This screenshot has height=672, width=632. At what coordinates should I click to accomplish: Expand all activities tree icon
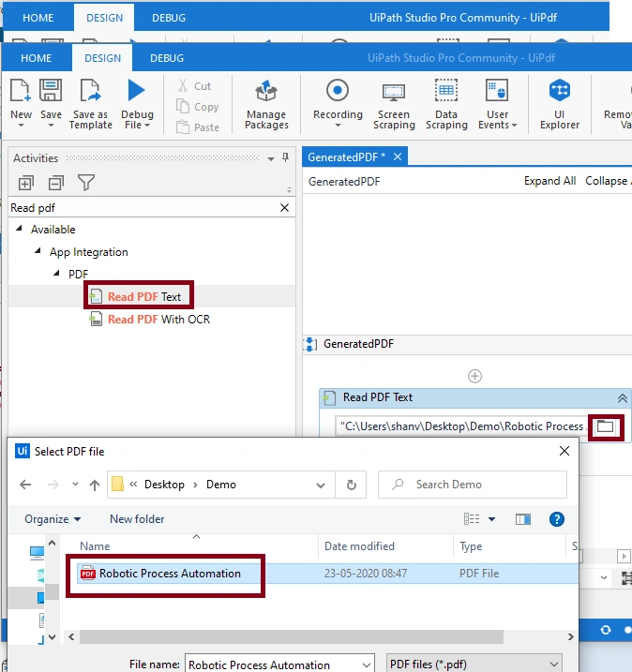click(25, 183)
